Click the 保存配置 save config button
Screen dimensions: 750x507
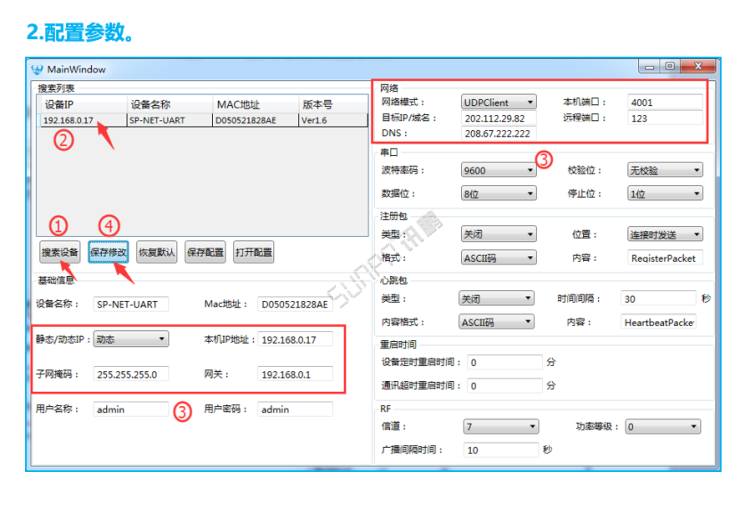pyautogui.click(x=205, y=252)
